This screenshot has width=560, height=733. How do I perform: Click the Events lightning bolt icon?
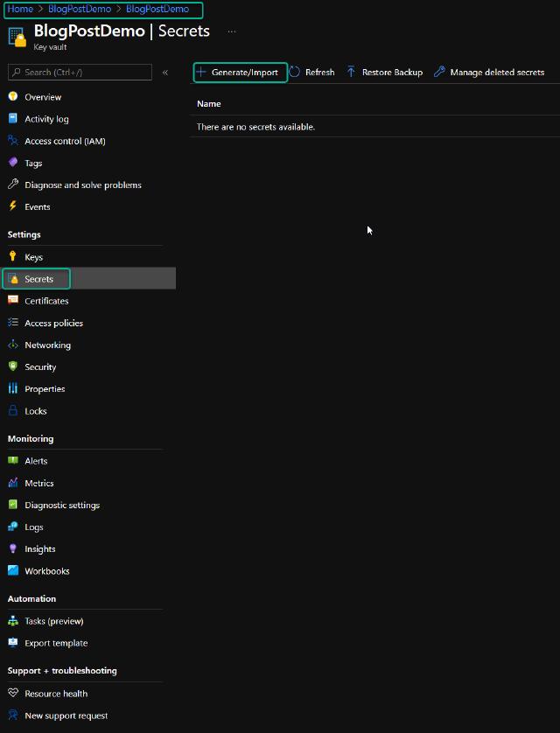click(13, 206)
